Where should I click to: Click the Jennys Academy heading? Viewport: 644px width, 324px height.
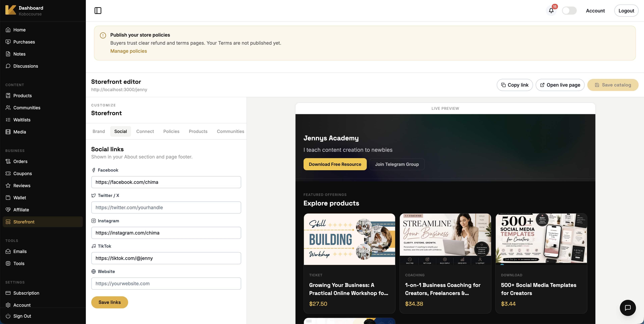(331, 138)
